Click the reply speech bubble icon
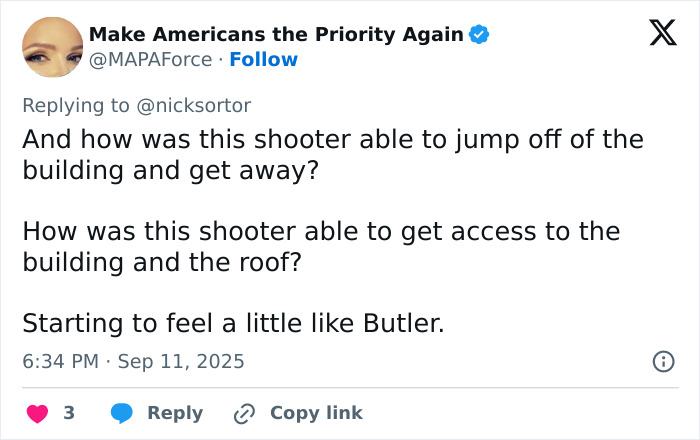The image size is (700, 440). pyautogui.click(x=122, y=413)
